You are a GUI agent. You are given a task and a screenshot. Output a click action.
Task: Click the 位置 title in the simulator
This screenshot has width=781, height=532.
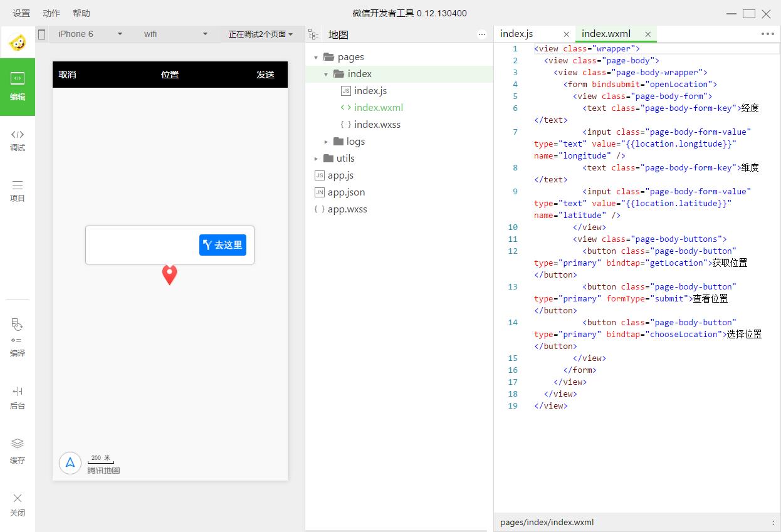170,75
